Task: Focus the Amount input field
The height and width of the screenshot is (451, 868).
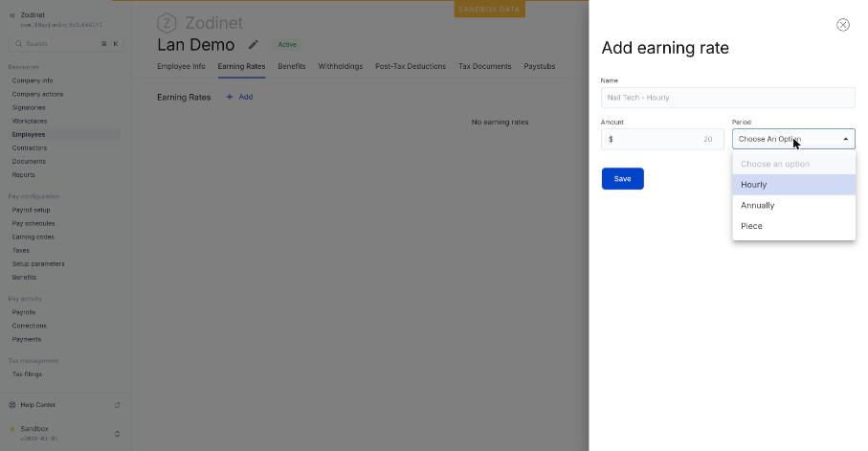Action: pyautogui.click(x=662, y=139)
